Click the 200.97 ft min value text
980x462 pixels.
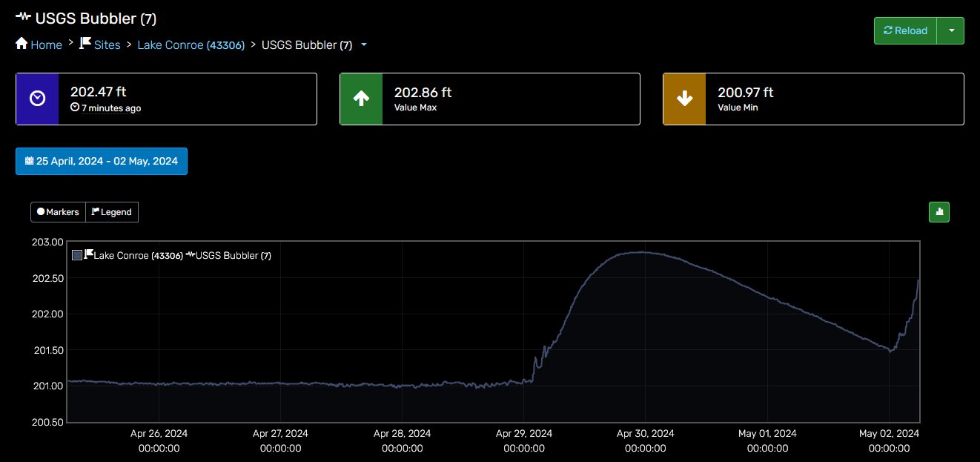746,92
